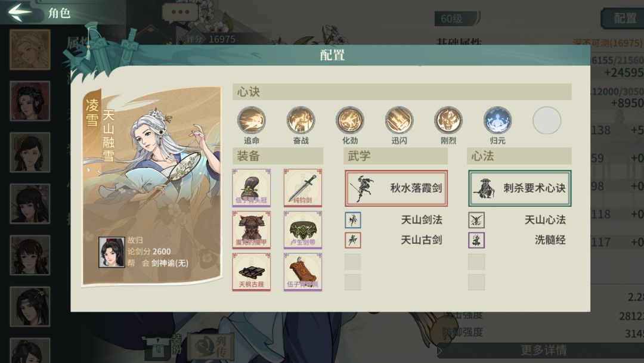Expand 更多详情 for more details
This screenshot has width=644, height=363.
[x=543, y=350]
